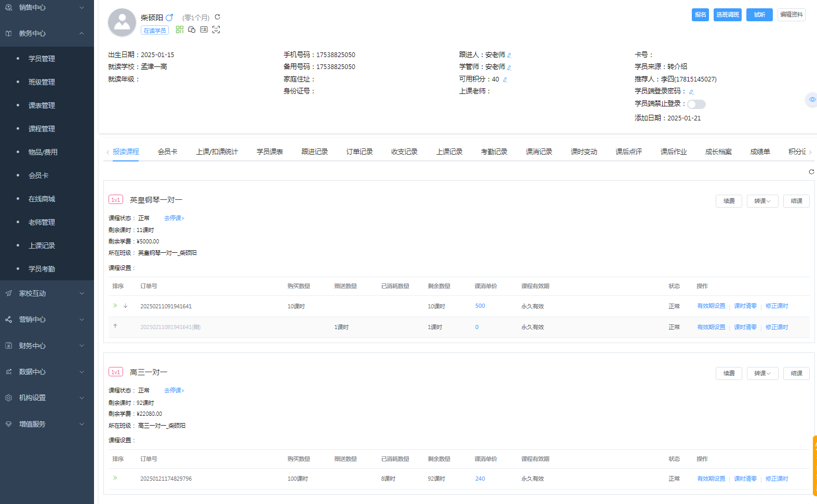
Task: Click 续费 for 英皇钢琴一对一
Action: coord(729,201)
